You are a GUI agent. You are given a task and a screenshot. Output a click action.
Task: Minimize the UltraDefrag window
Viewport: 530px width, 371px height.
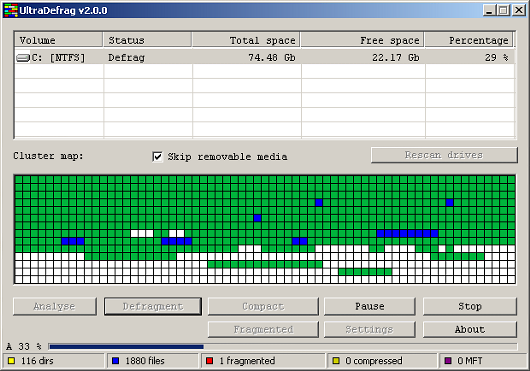pyautogui.click(x=489, y=10)
